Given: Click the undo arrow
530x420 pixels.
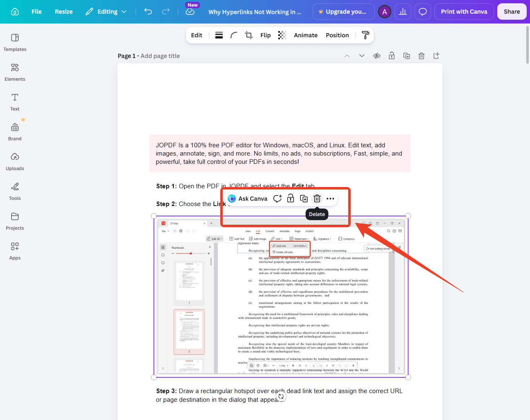Looking at the screenshot, I should 148,12.
